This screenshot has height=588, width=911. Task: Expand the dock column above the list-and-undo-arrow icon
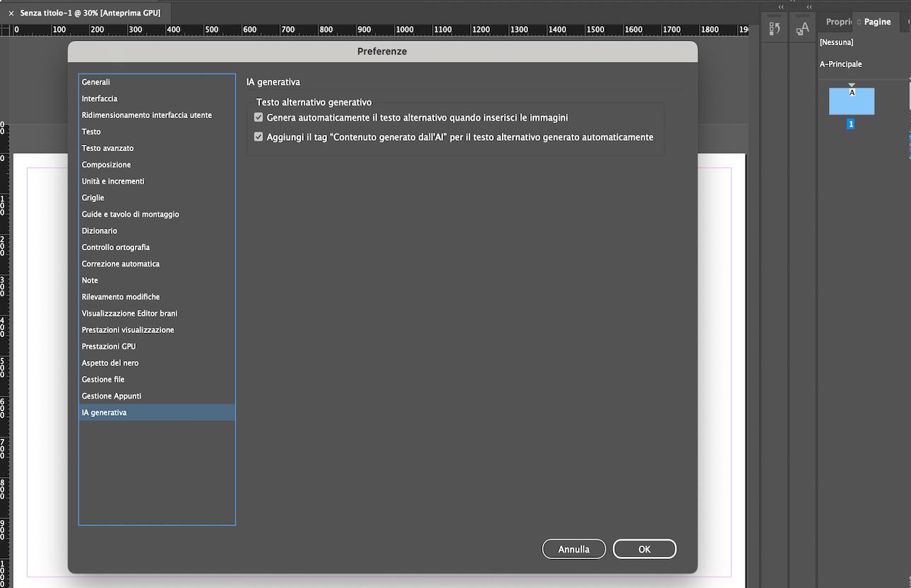781,7
